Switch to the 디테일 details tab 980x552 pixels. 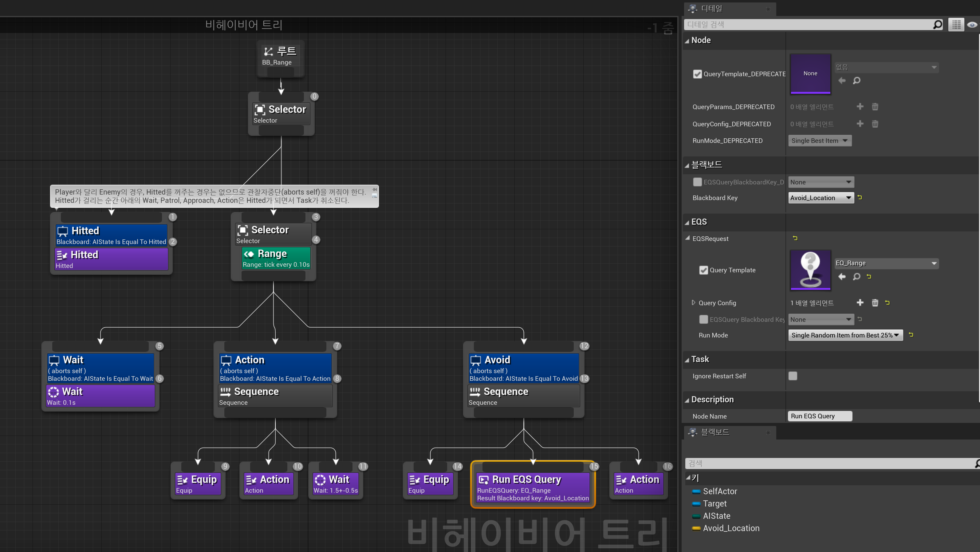[711, 8]
